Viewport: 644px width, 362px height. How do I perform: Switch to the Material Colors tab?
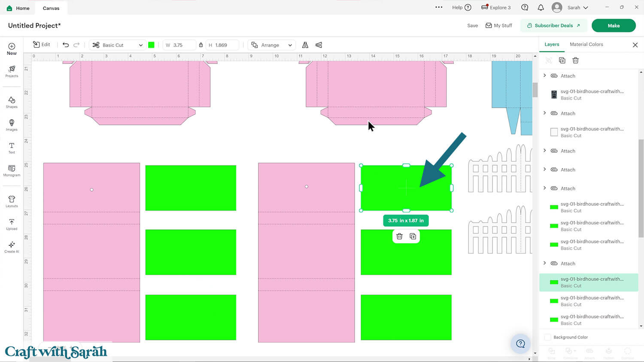coord(586,44)
